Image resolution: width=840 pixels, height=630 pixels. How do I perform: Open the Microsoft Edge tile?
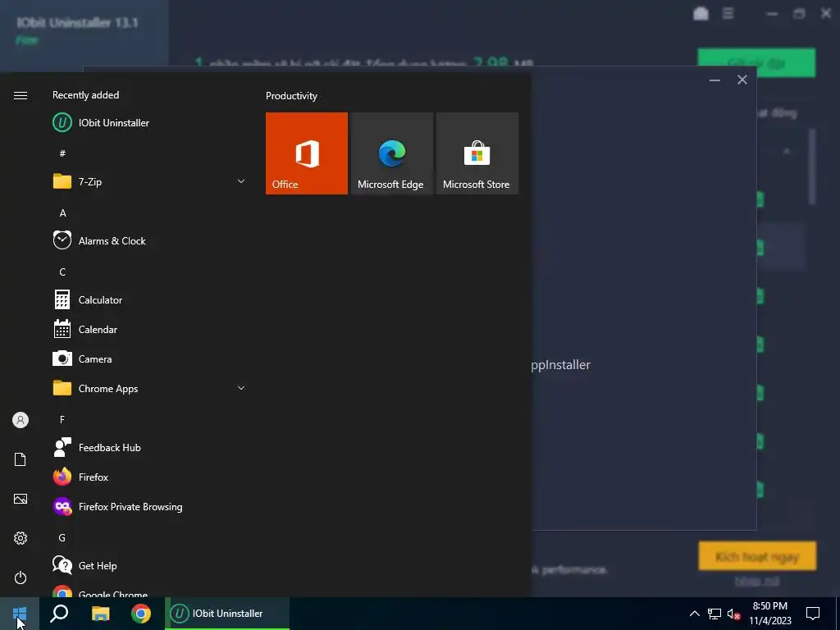(391, 153)
